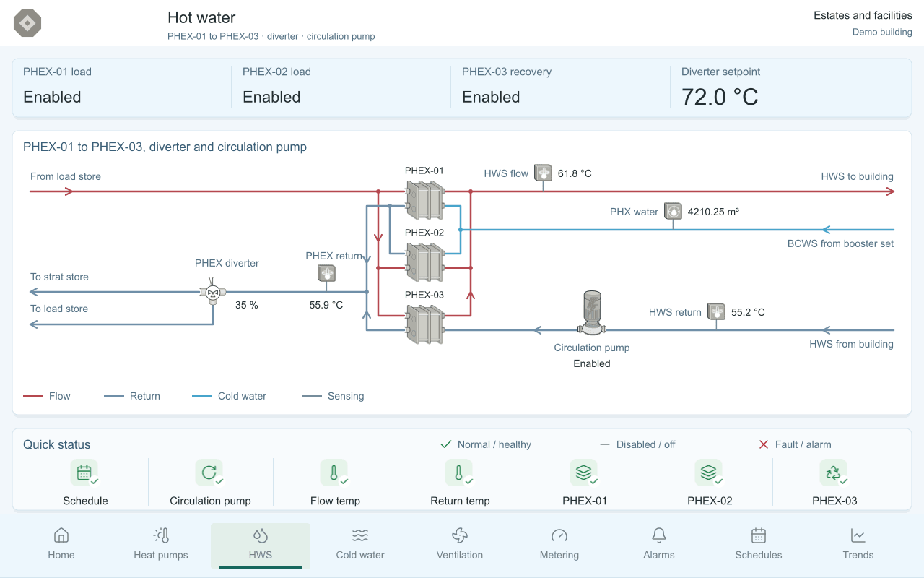This screenshot has height=578, width=924.
Task: Click the PHEX return sensor icon
Action: [x=326, y=273]
